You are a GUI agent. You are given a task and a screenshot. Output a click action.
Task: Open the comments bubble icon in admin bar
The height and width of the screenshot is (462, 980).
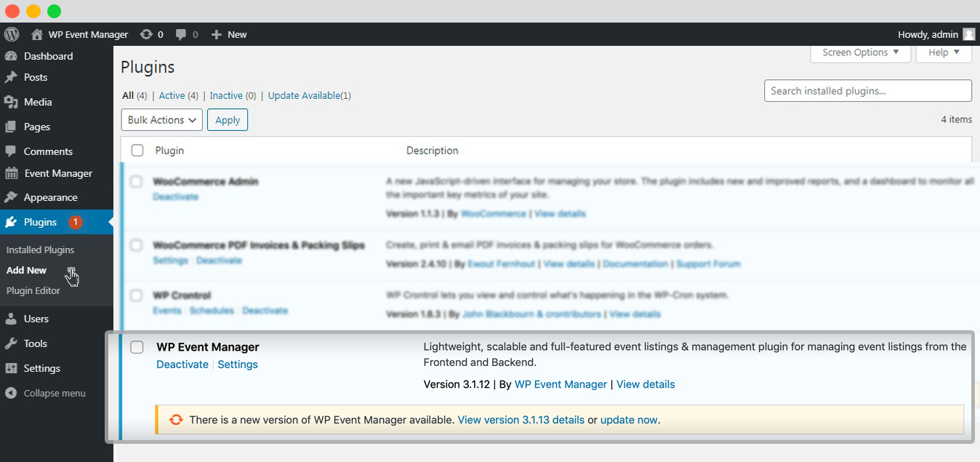pyautogui.click(x=181, y=34)
